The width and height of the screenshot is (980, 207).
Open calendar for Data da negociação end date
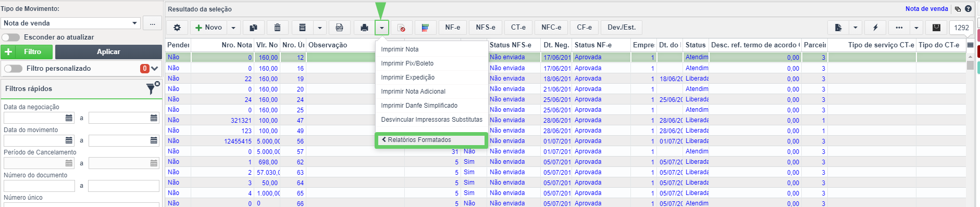[x=154, y=118]
